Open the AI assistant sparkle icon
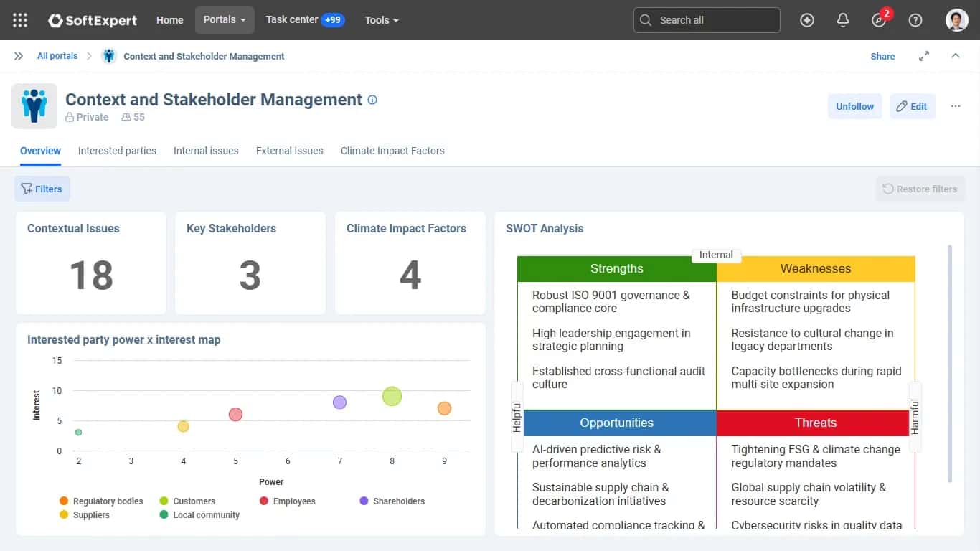Viewport: 980px width, 551px height. 807,20
